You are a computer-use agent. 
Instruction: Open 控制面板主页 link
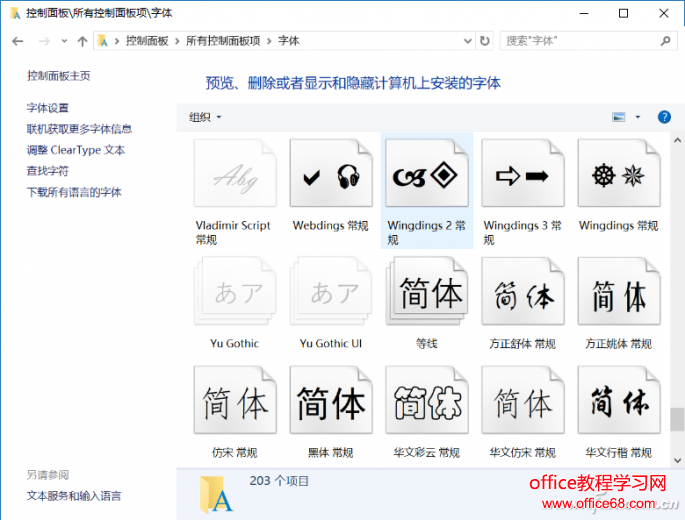coord(59,76)
